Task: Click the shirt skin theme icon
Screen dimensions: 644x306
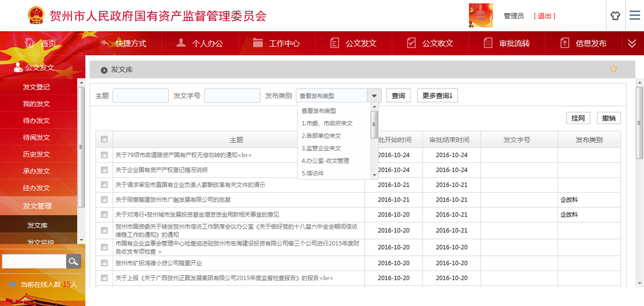Action: point(615,15)
